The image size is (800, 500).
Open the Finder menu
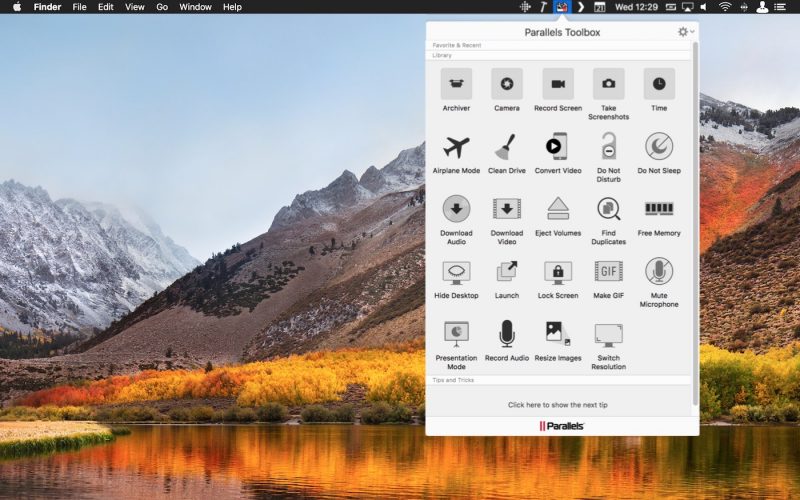[x=47, y=7]
